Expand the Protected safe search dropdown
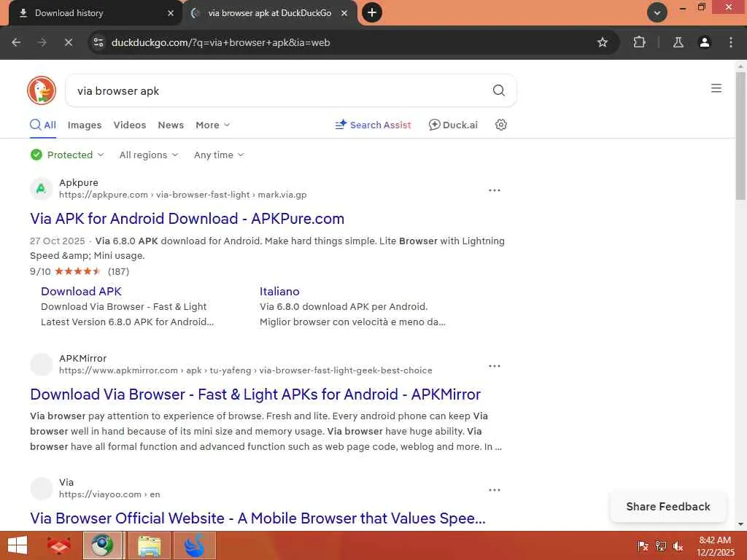This screenshot has width=747, height=560. click(x=66, y=155)
